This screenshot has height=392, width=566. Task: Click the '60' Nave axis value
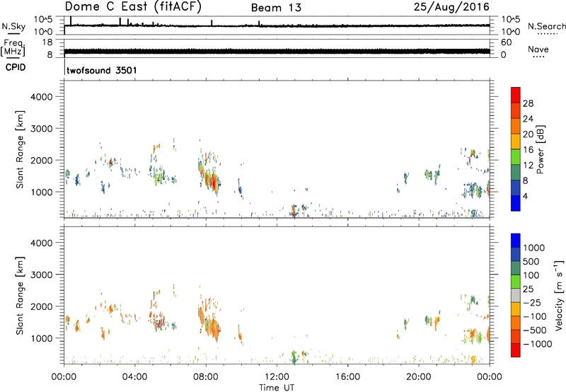click(506, 42)
